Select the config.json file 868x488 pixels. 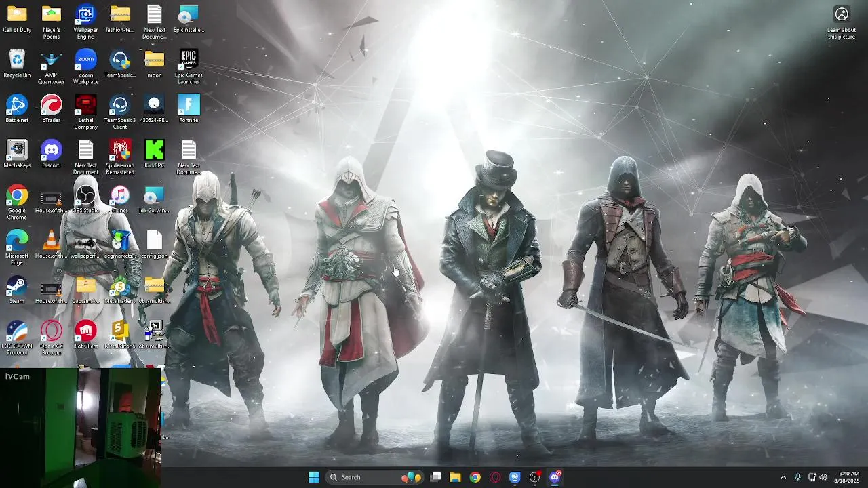(155, 245)
